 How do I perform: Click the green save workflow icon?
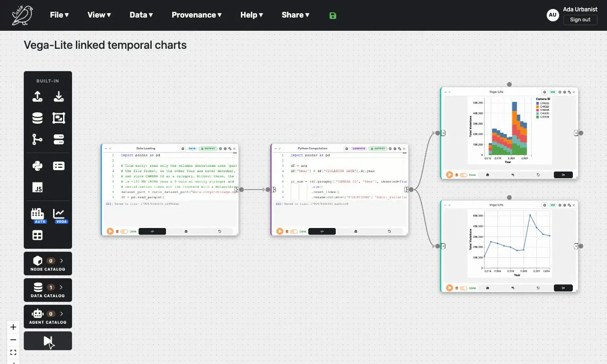(x=332, y=15)
